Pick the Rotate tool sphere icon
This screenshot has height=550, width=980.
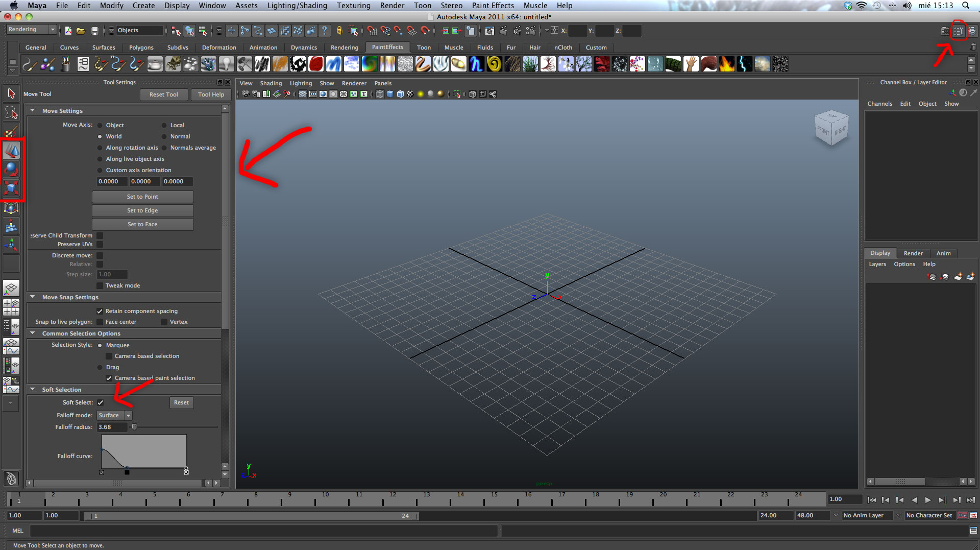(x=11, y=169)
